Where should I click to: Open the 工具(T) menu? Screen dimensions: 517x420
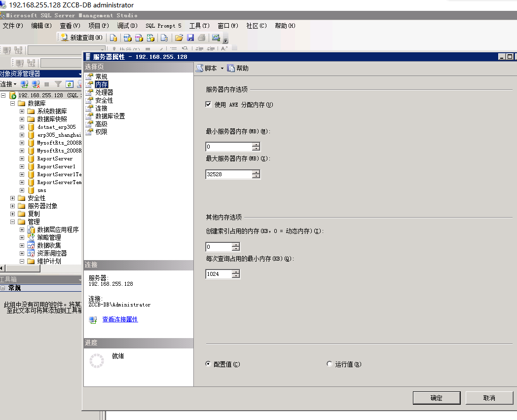[x=199, y=26]
